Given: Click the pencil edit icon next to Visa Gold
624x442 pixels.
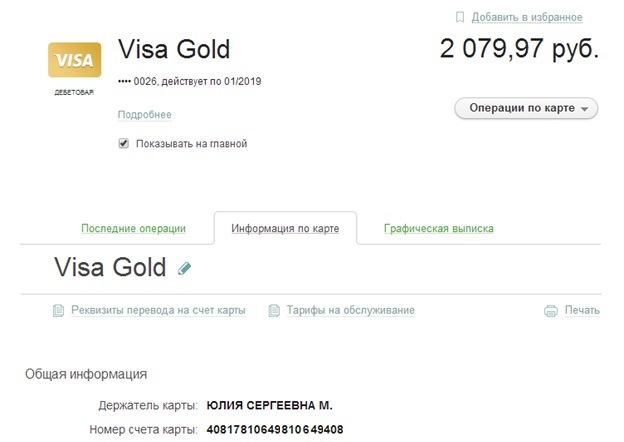Looking at the screenshot, I should (x=184, y=268).
